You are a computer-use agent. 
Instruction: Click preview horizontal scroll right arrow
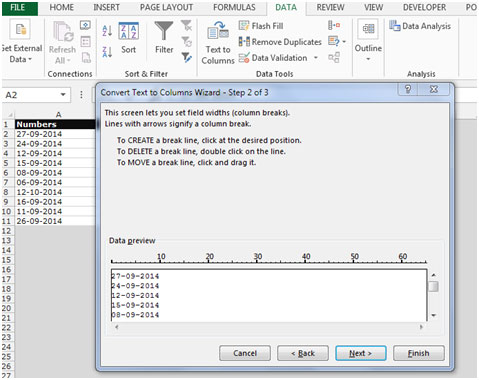tap(421, 327)
